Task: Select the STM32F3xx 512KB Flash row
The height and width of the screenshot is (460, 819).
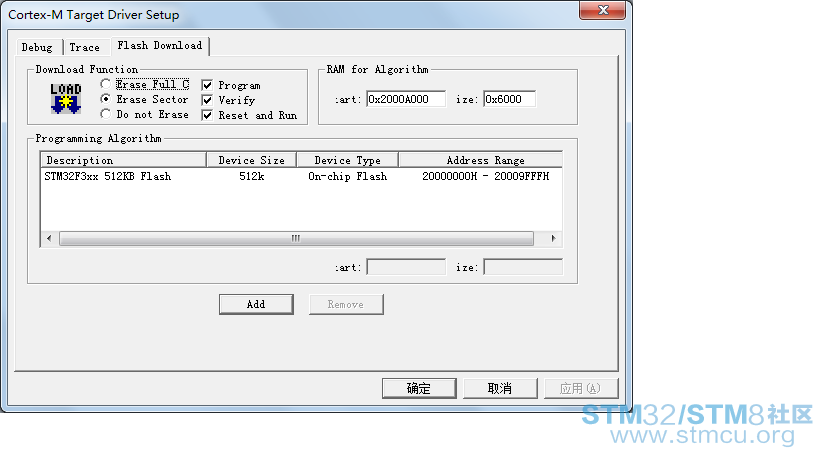Action: click(301, 176)
